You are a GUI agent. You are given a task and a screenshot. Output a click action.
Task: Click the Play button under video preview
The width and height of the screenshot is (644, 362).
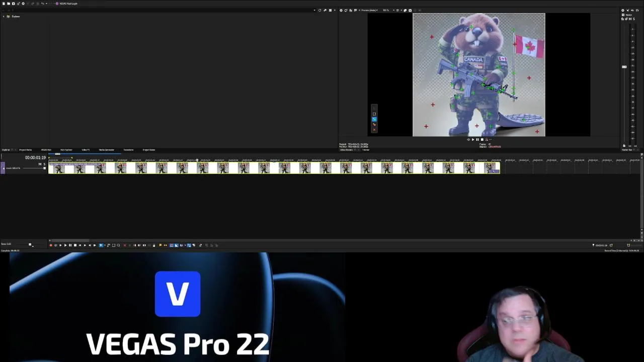472,140
